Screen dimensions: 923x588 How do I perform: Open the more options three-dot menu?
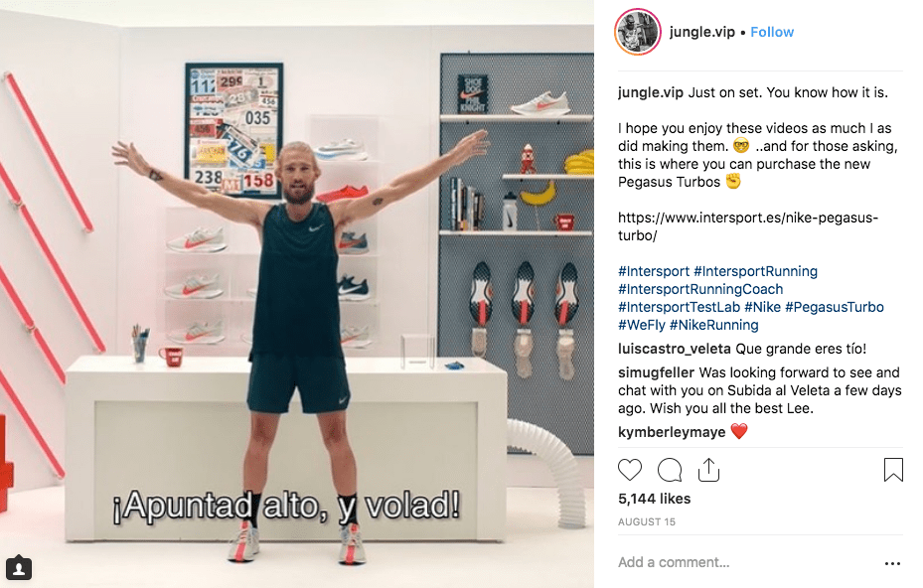(x=892, y=563)
